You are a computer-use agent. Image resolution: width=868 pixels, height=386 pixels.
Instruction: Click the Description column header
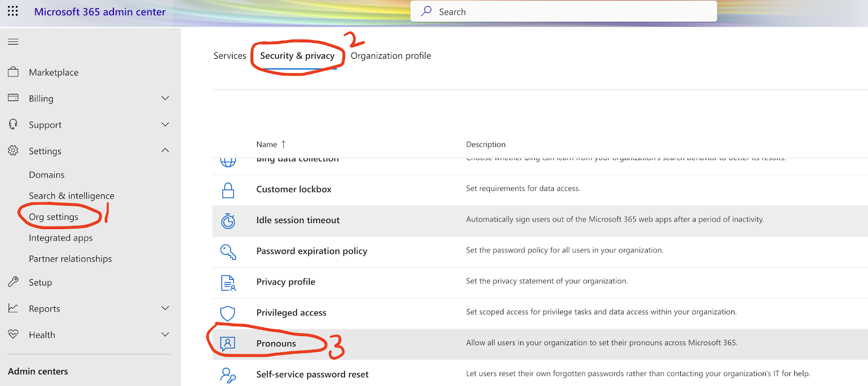point(486,144)
